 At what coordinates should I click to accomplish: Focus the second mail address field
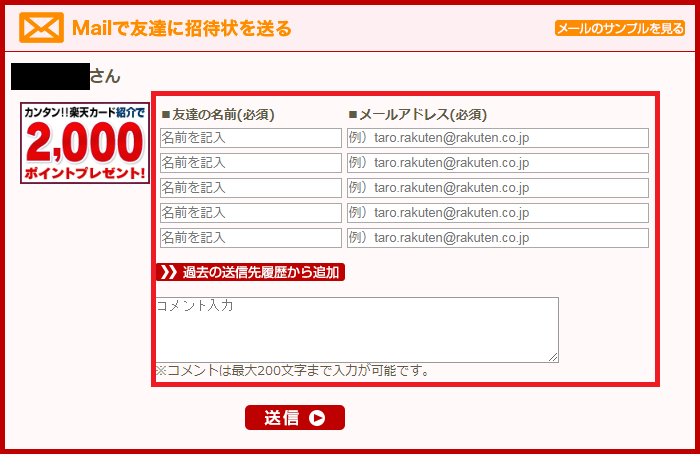(498, 163)
